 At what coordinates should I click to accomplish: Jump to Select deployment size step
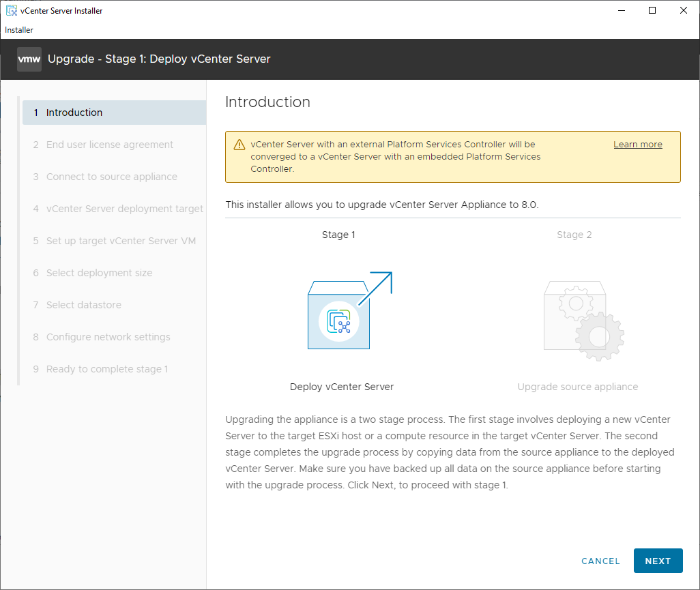click(99, 273)
